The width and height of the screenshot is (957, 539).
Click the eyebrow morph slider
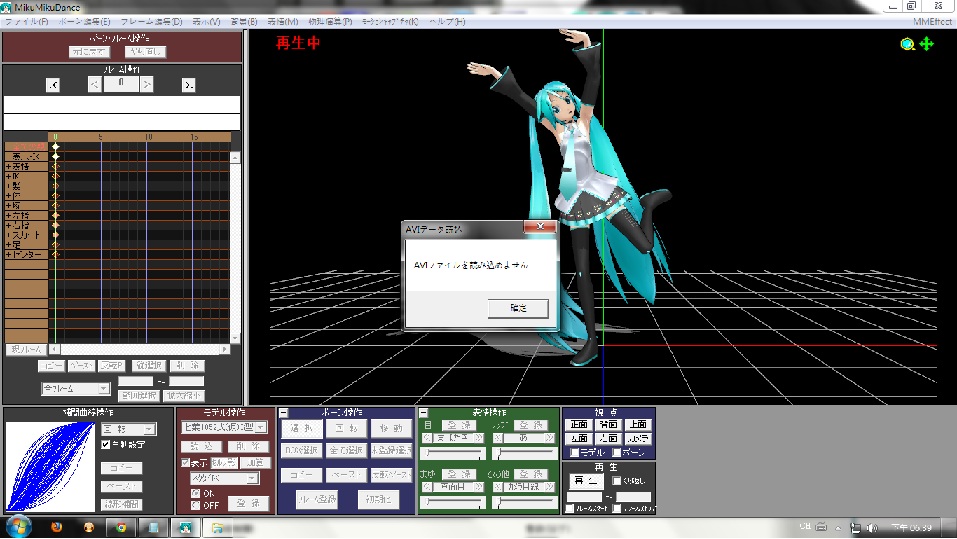454,502
